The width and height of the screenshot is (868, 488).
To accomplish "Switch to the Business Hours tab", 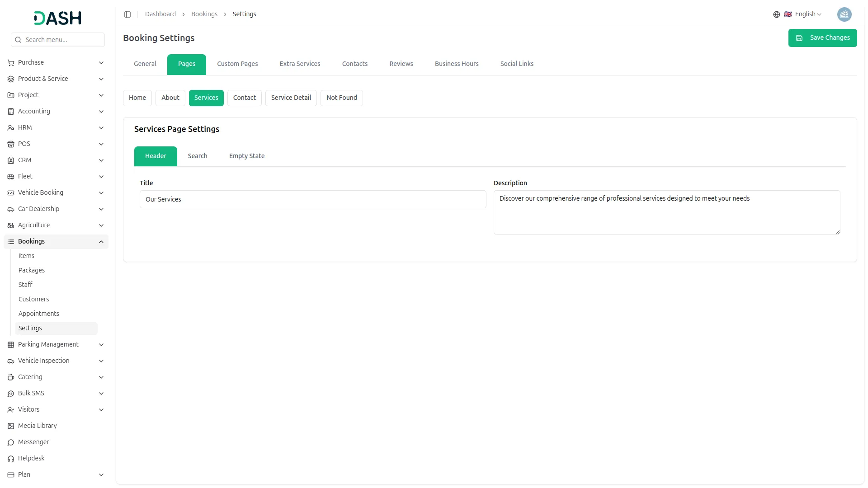I will coord(456,64).
